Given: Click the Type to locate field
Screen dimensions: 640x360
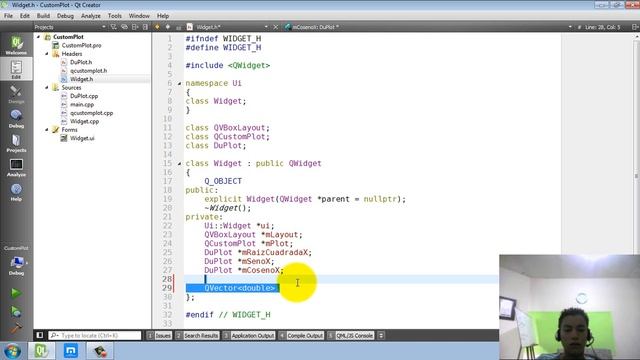Looking at the screenshot, I should [x=95, y=336].
